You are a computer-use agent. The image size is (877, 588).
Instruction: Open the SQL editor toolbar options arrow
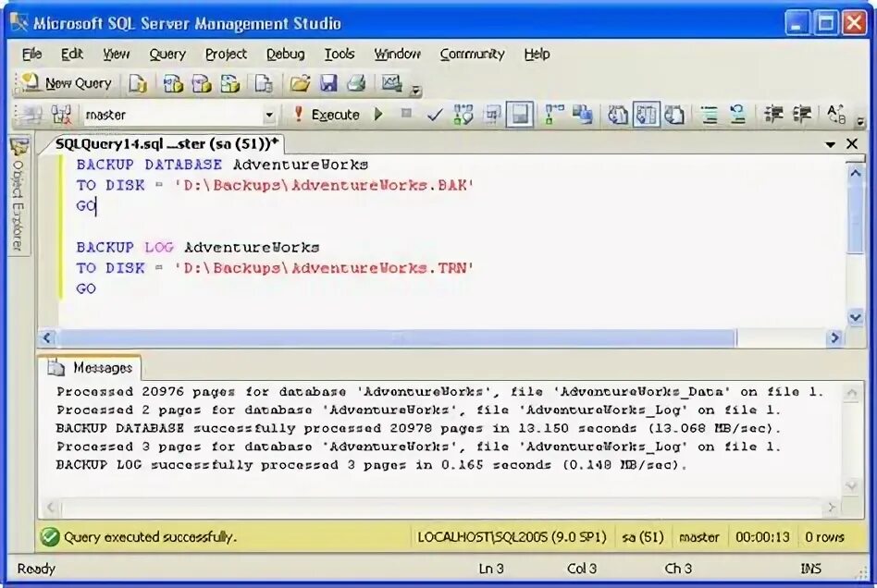860,121
